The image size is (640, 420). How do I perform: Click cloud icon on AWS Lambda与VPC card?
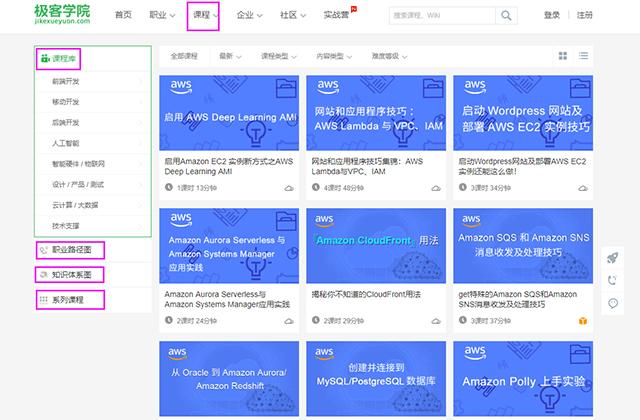436,188
